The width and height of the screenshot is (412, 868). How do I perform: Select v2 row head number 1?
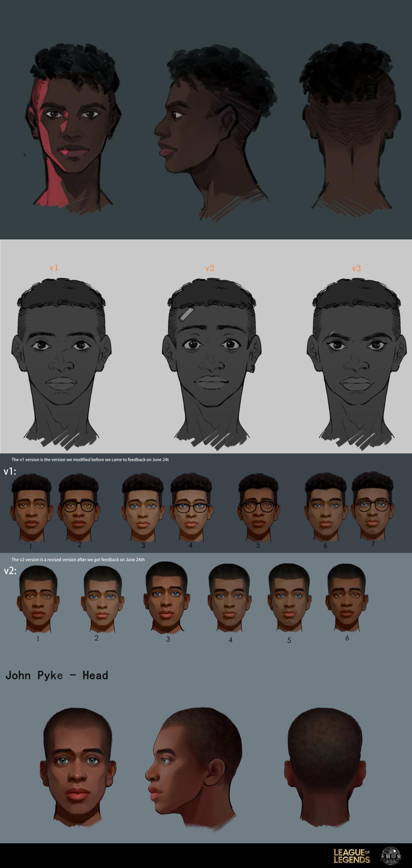(38, 599)
